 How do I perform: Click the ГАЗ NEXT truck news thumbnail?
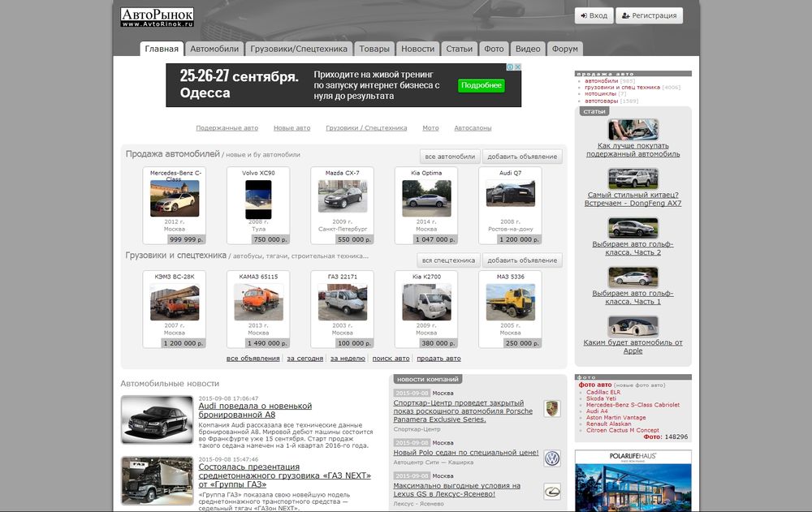[x=157, y=480]
